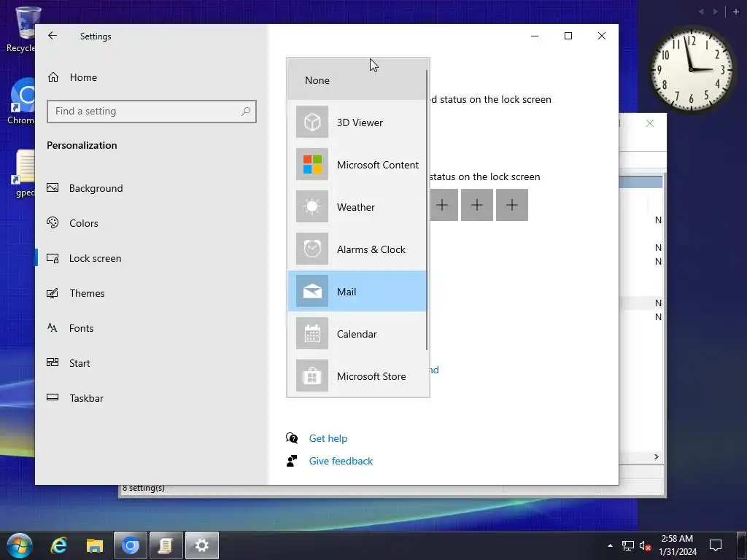Open the Give feedback link

point(341,461)
